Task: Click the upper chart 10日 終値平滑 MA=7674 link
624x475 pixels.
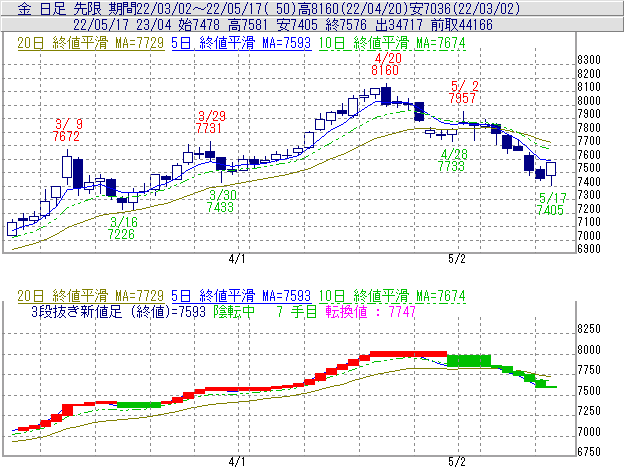Action: (392, 43)
